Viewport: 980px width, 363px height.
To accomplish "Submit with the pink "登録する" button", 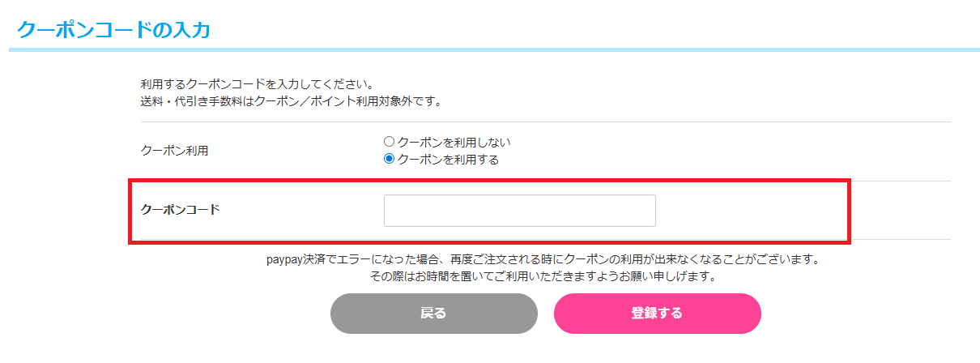I will (x=657, y=314).
